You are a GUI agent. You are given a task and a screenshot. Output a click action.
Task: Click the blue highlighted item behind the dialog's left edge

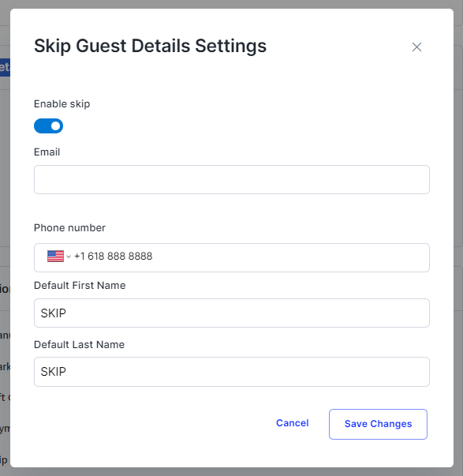(x=5, y=67)
